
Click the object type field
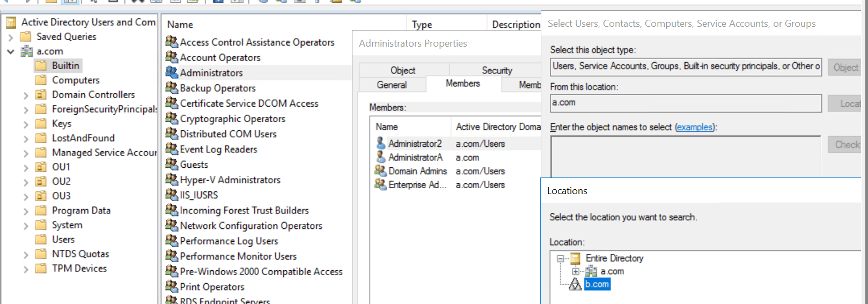[686, 66]
